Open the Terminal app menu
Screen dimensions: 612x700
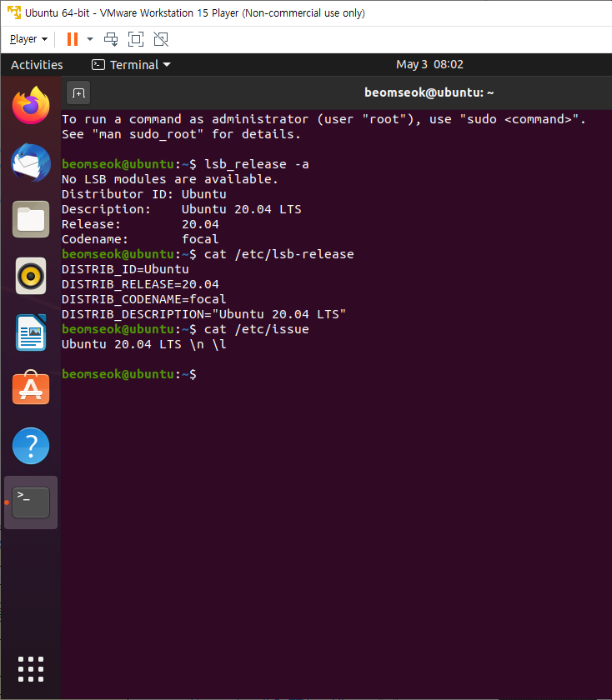pyautogui.click(x=131, y=65)
